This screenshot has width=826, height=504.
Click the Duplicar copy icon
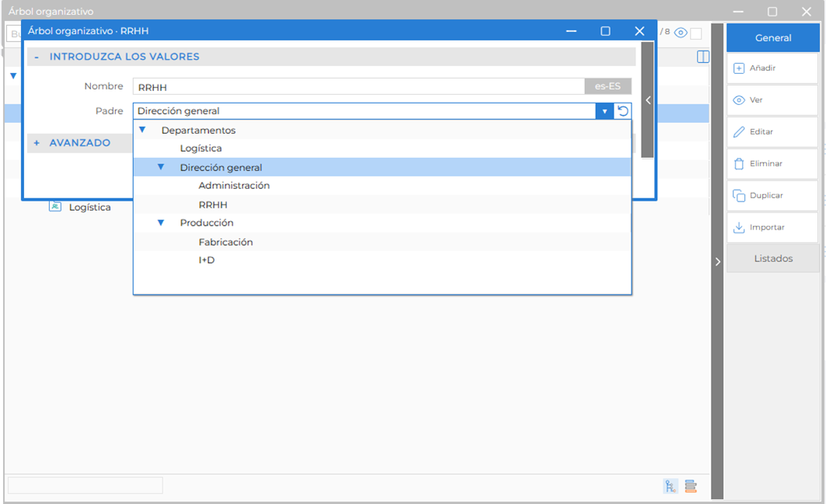tap(739, 195)
